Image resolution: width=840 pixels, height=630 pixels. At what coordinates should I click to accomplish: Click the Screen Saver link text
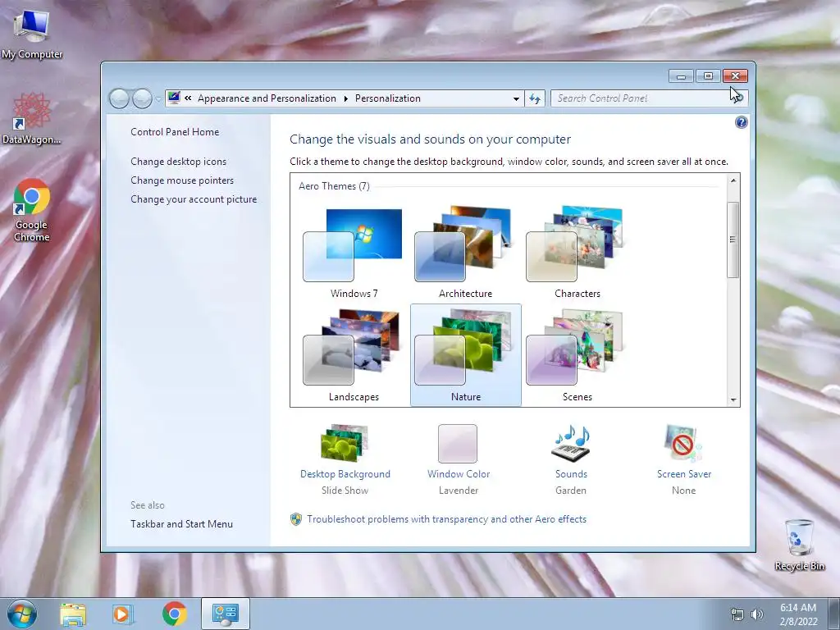(x=684, y=474)
